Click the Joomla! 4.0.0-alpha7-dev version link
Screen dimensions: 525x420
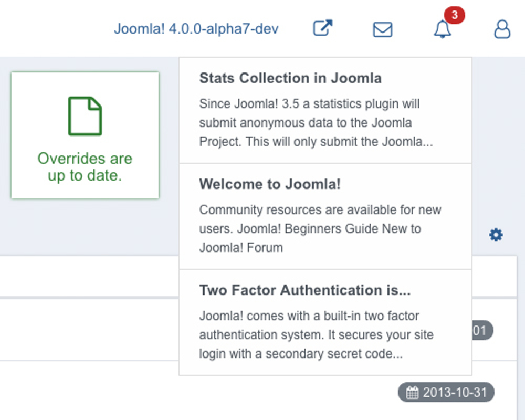196,29
